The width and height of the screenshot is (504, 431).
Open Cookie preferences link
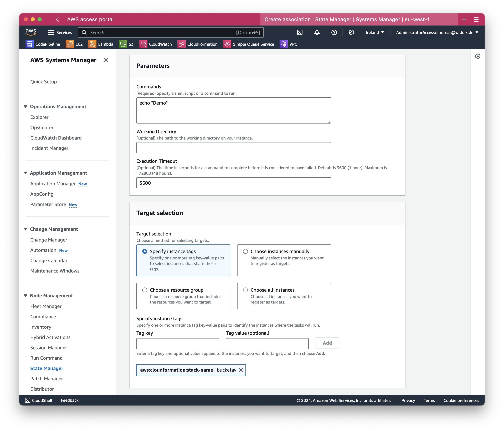coord(461,400)
